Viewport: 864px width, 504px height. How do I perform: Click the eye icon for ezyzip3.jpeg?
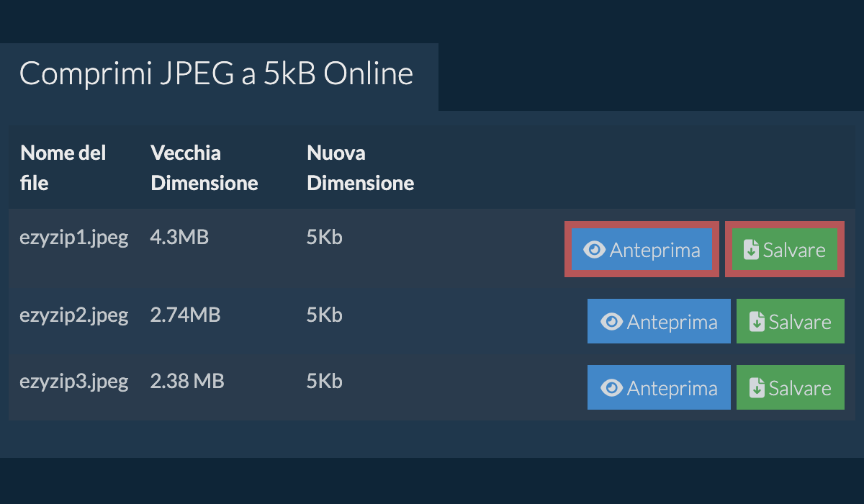(x=611, y=388)
